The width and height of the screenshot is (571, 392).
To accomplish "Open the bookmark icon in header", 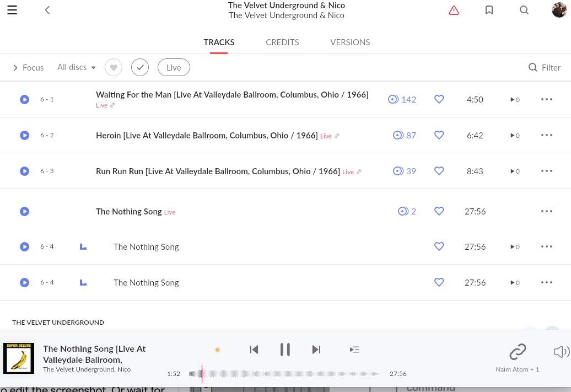I will pos(489,10).
